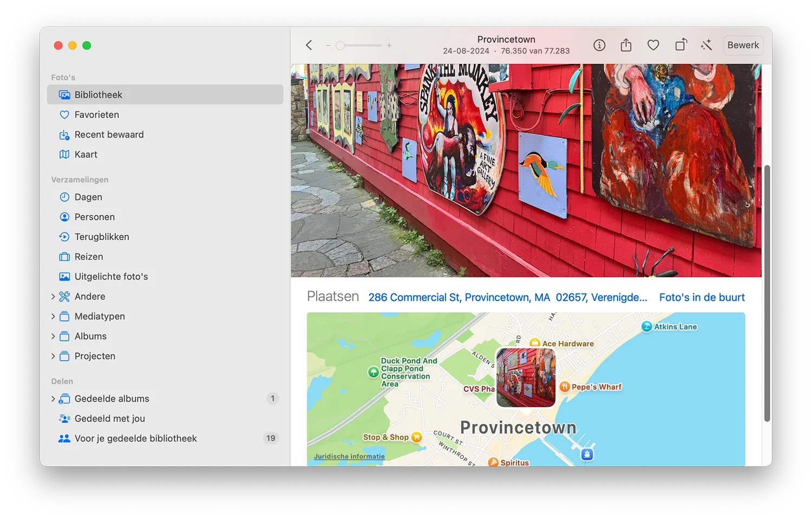The height and width of the screenshot is (519, 812).
Task: Click the Terugblikken icon
Action: (64, 237)
